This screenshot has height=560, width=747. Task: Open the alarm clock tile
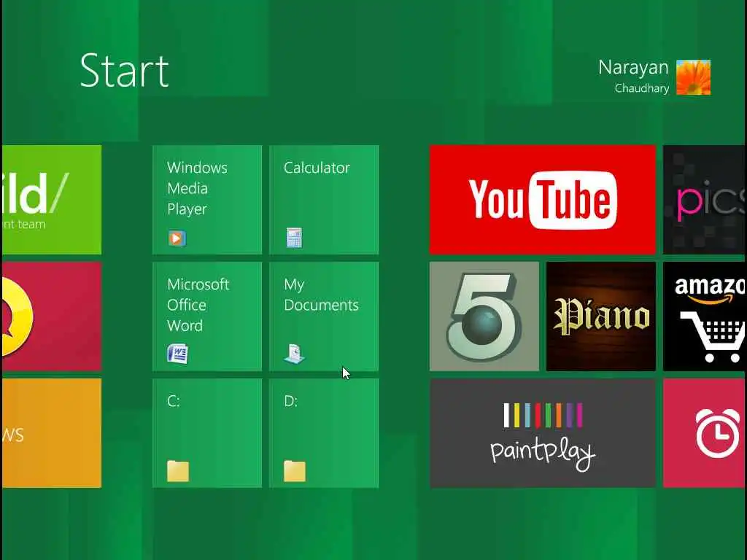pyautogui.click(x=705, y=433)
